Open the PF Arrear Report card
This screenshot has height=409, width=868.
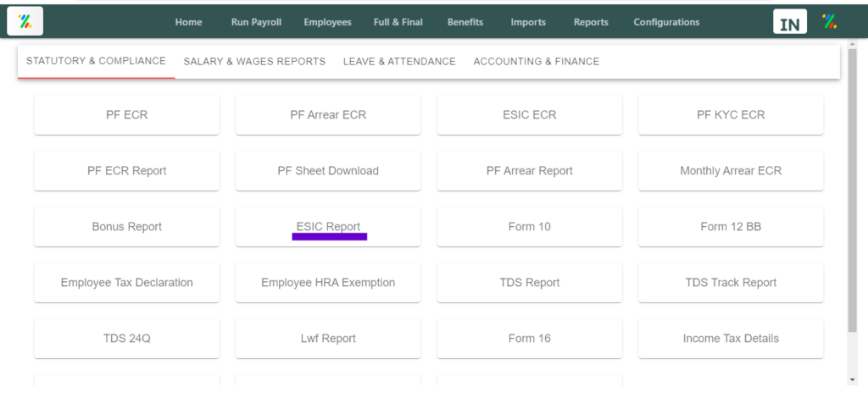530,171
